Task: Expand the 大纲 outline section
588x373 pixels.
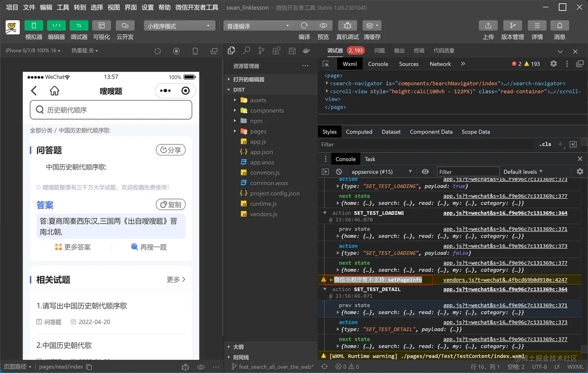Action: tap(271, 347)
